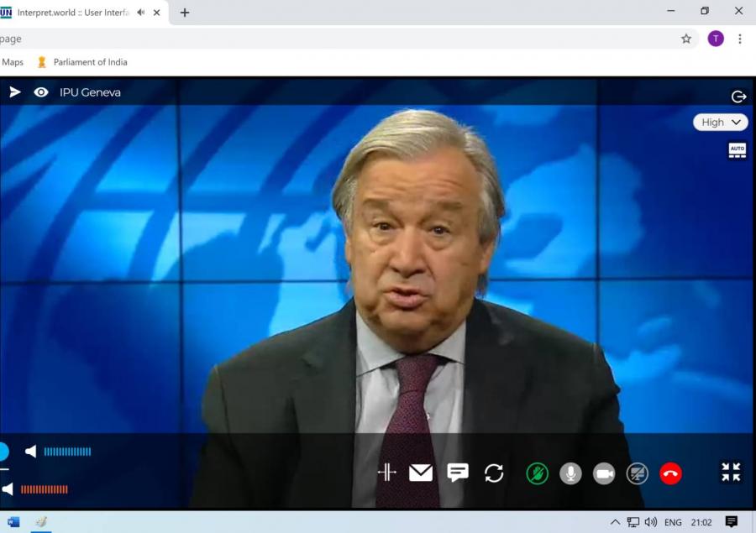Click the logout icon at top right
The image size is (756, 533).
(738, 97)
